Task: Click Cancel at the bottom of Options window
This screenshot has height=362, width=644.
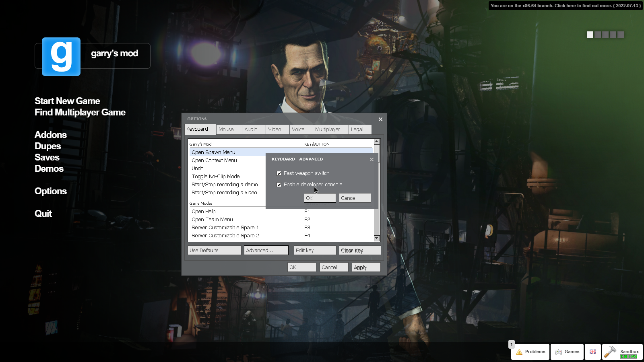Action: (x=334, y=267)
